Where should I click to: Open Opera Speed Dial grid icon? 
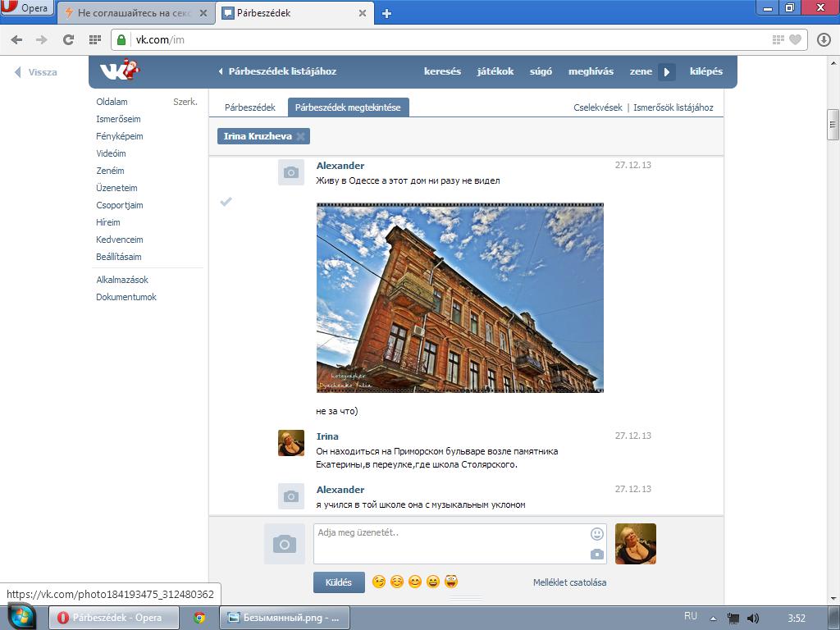pyautogui.click(x=95, y=39)
